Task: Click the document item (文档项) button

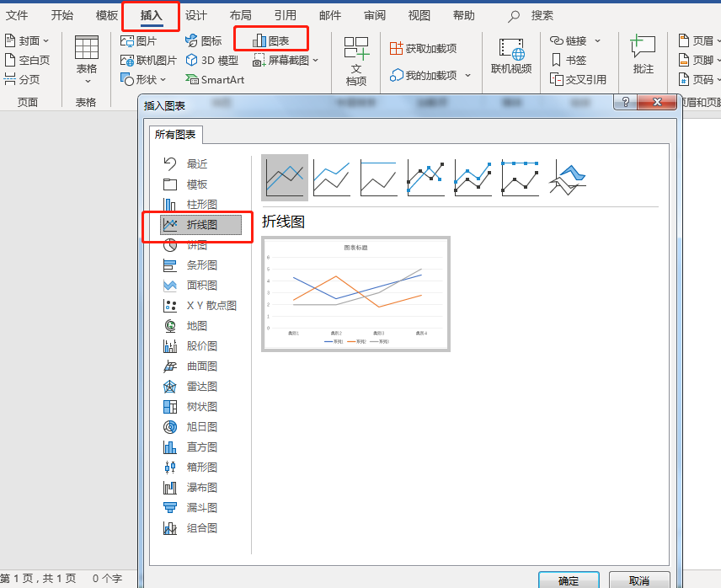Action: click(356, 61)
